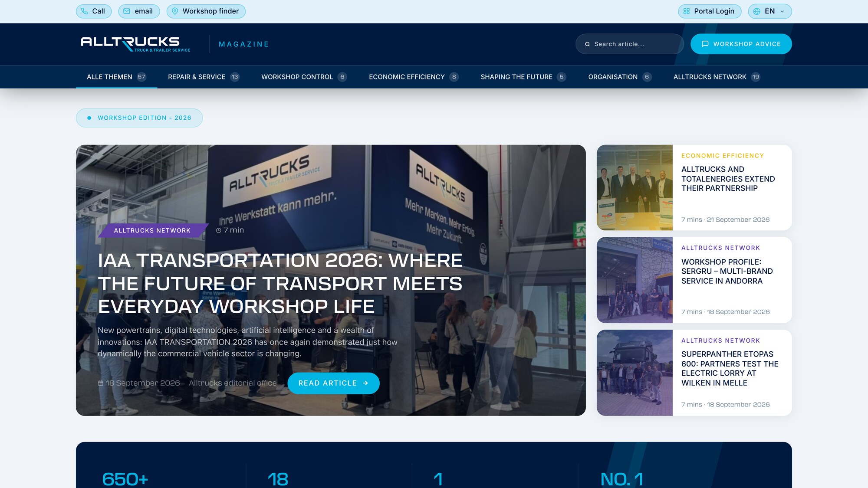Open the Repair & Service category
The width and height of the screenshot is (868, 488).
[x=204, y=77]
